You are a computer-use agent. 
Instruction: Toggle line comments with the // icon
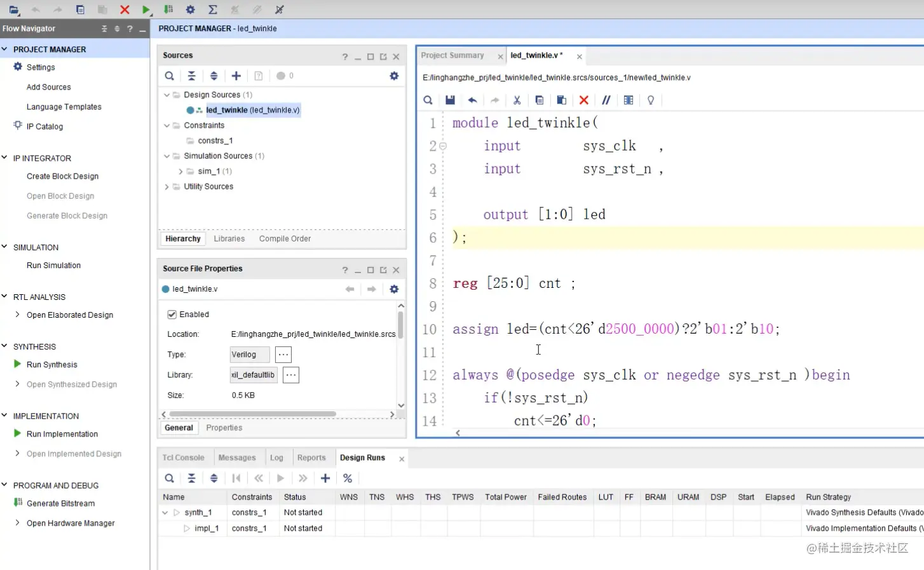point(606,100)
